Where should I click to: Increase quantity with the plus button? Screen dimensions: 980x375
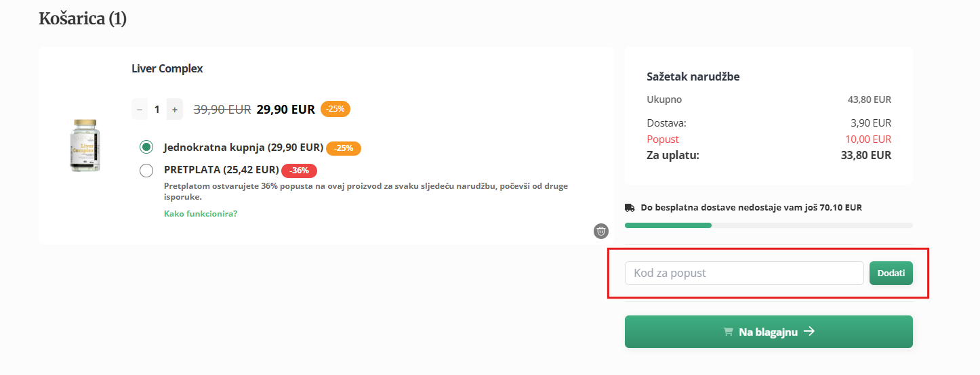click(x=175, y=109)
